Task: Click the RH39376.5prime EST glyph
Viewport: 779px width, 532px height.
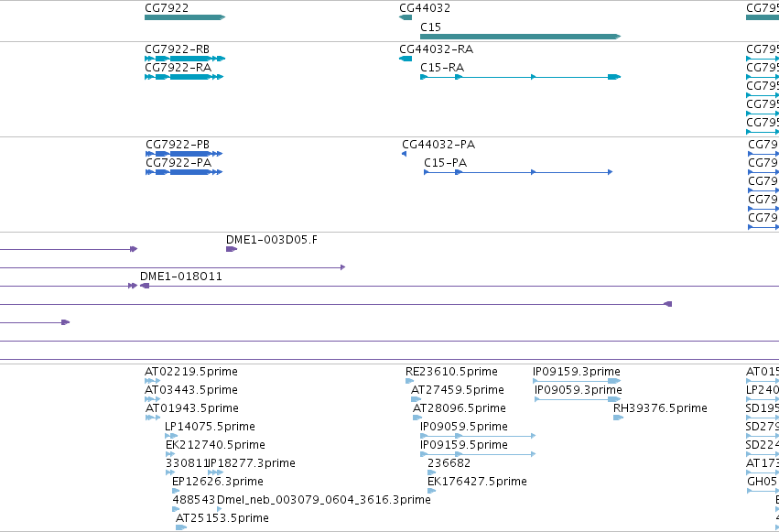Action: 618,418
